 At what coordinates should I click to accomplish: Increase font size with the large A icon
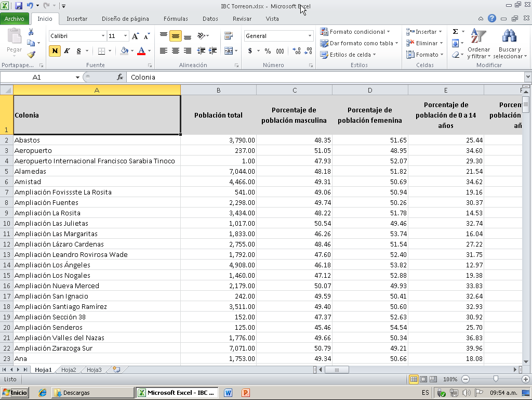pyautogui.click(x=136, y=36)
